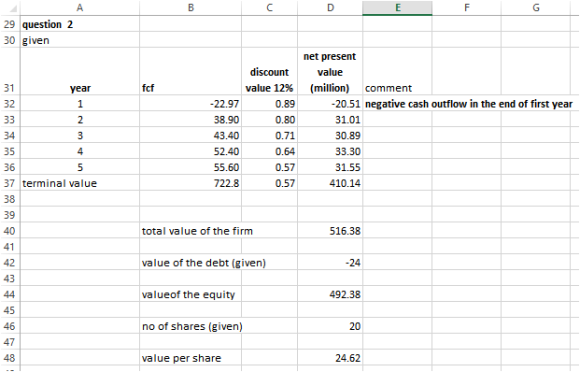Select the fcf value -22.97
The width and height of the screenshot is (580, 372).
coord(190,104)
